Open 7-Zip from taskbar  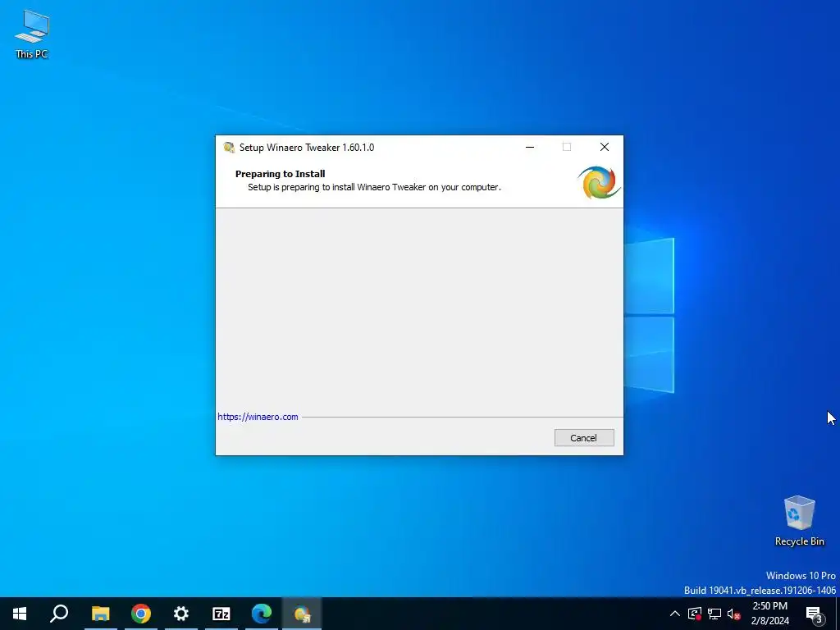pos(221,614)
